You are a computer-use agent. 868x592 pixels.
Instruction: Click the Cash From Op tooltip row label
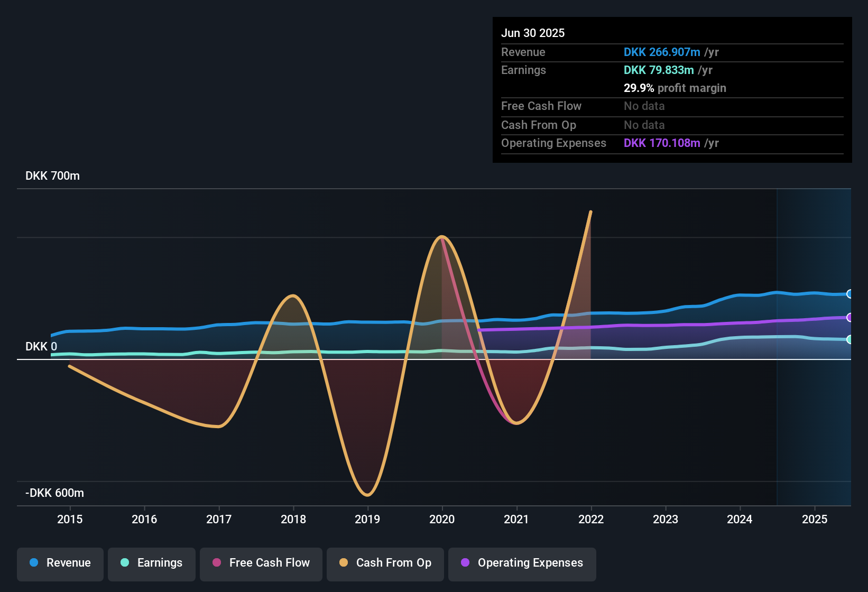point(539,125)
